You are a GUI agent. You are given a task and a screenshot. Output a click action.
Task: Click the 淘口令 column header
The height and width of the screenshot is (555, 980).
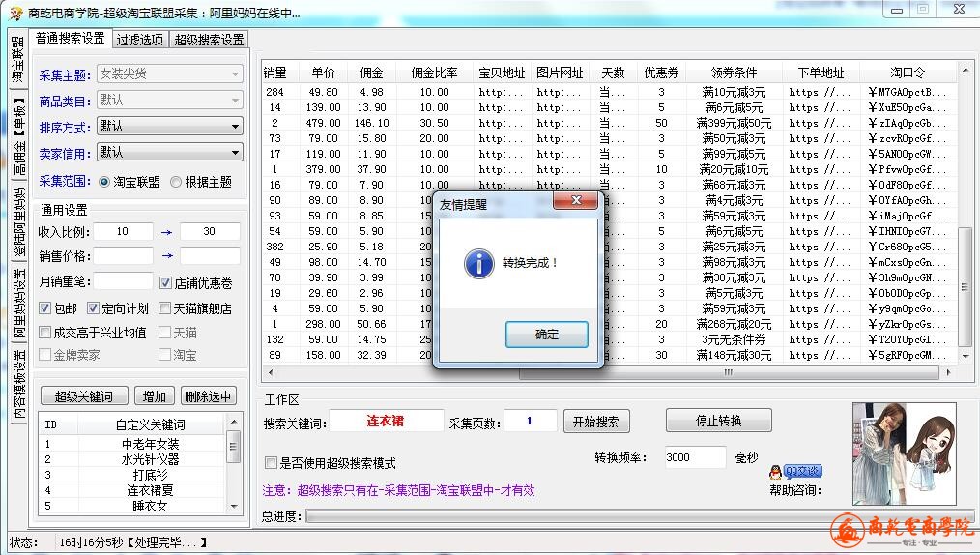tap(907, 73)
